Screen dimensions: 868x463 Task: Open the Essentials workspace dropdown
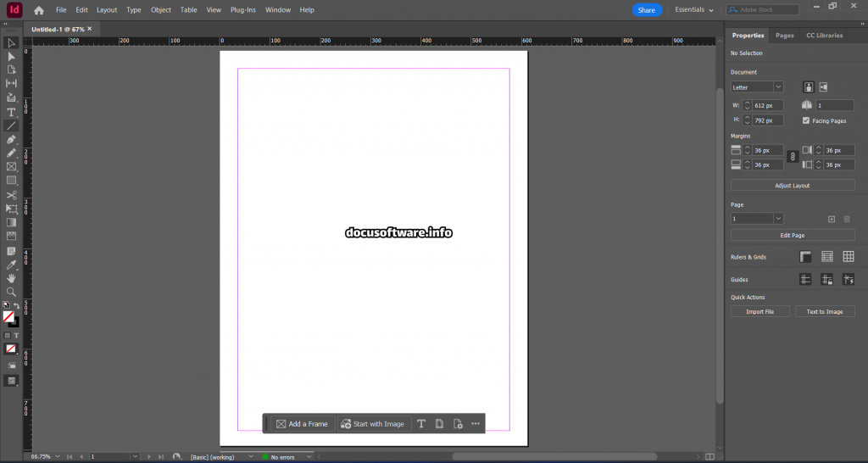pos(694,10)
